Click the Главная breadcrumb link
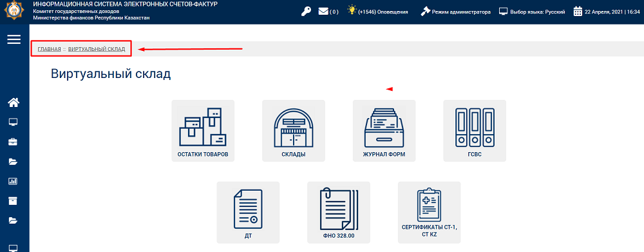 tap(50, 50)
